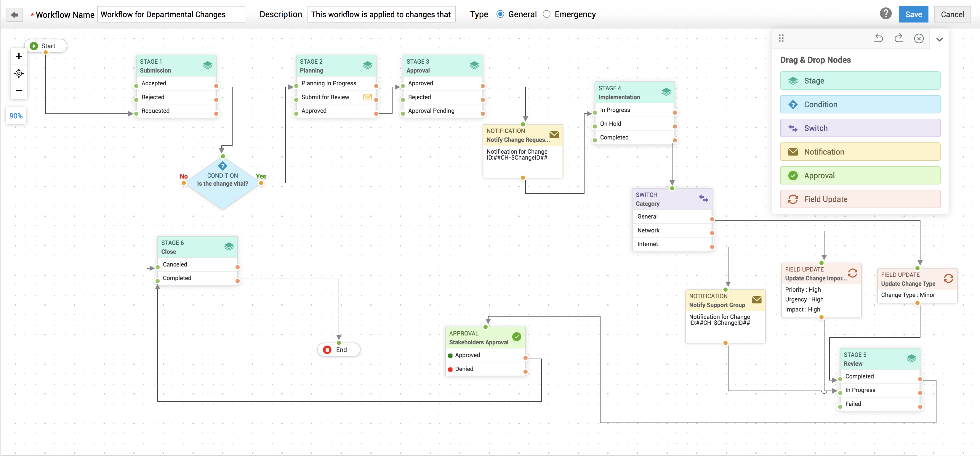Image resolution: width=980 pixels, height=456 pixels.
Task: Select the Approval node in the palette
Action: 860,175
